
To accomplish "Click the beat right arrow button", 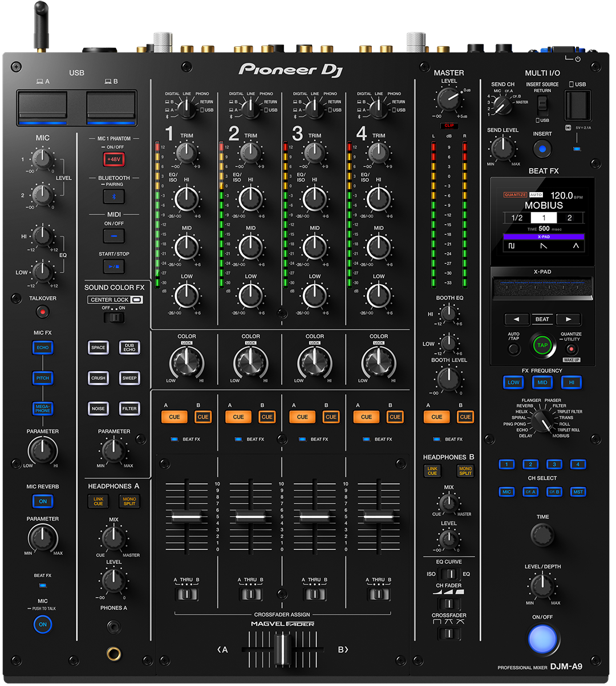I will 568,319.
